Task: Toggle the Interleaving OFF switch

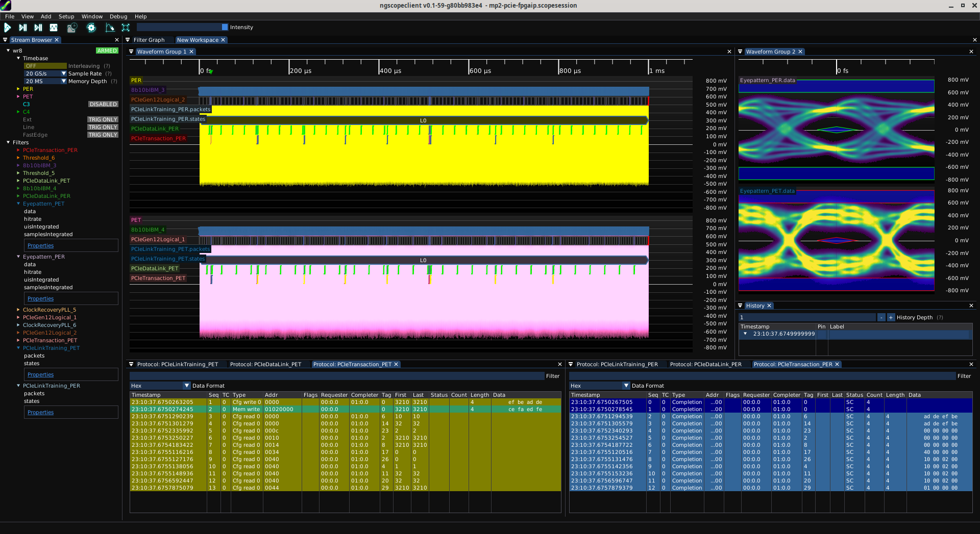Action: pos(45,66)
